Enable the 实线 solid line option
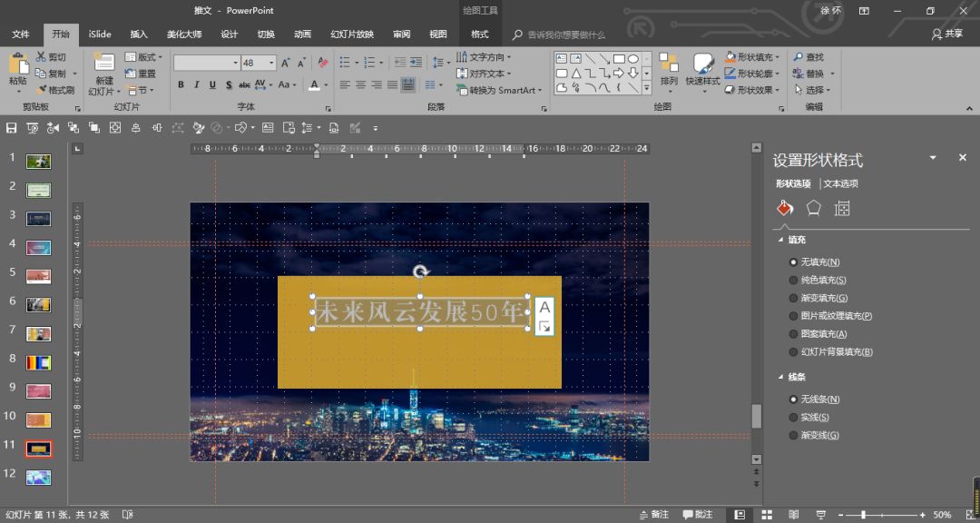The height and width of the screenshot is (523, 980). tap(794, 417)
